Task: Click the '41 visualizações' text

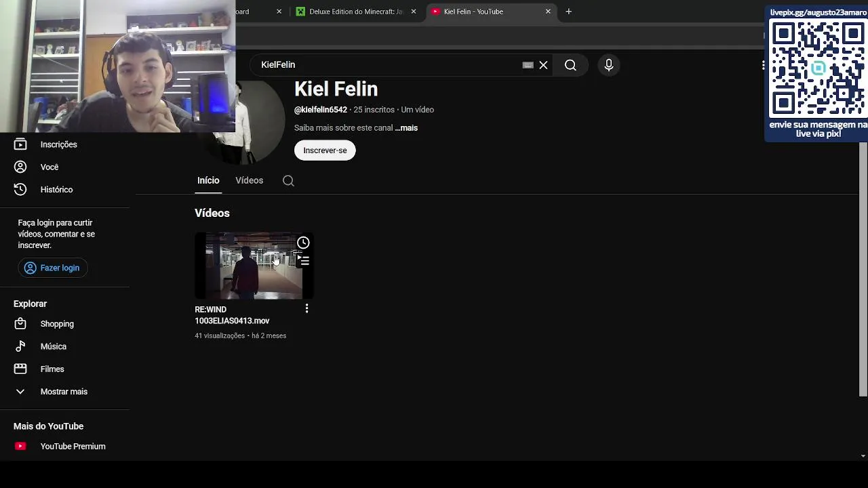Action: click(x=219, y=335)
